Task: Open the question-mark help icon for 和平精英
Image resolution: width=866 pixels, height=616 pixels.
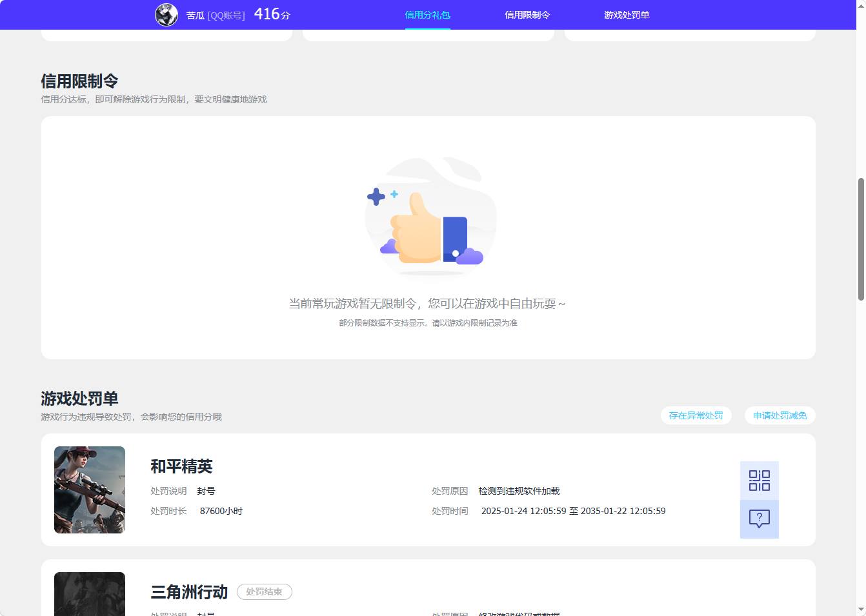Action: coord(760,519)
